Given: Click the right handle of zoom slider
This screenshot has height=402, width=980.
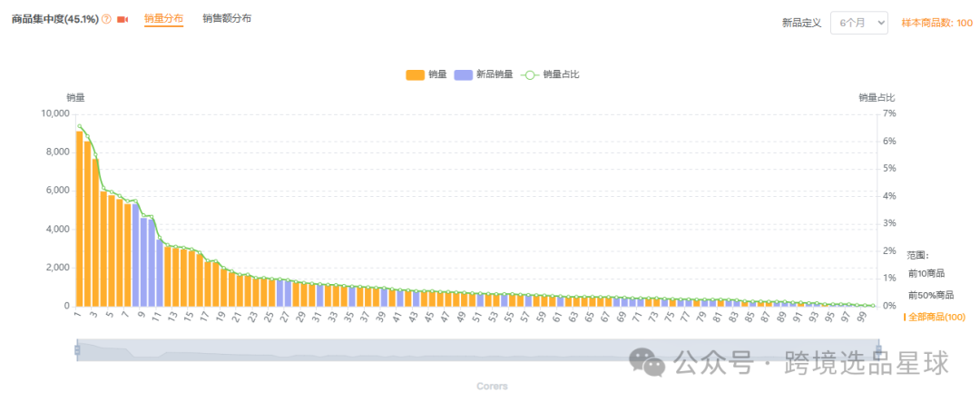Looking at the screenshot, I should 878,350.
